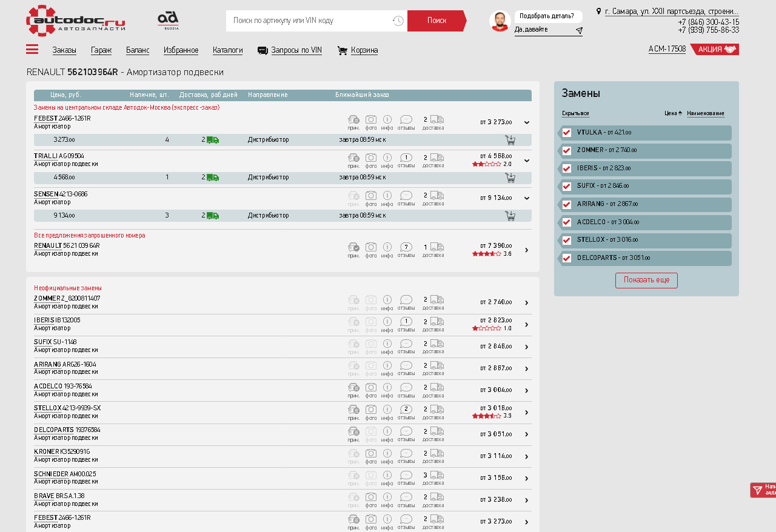Show info icon for SENSEN 4213-0686
776x532 pixels.
[x=387, y=196]
